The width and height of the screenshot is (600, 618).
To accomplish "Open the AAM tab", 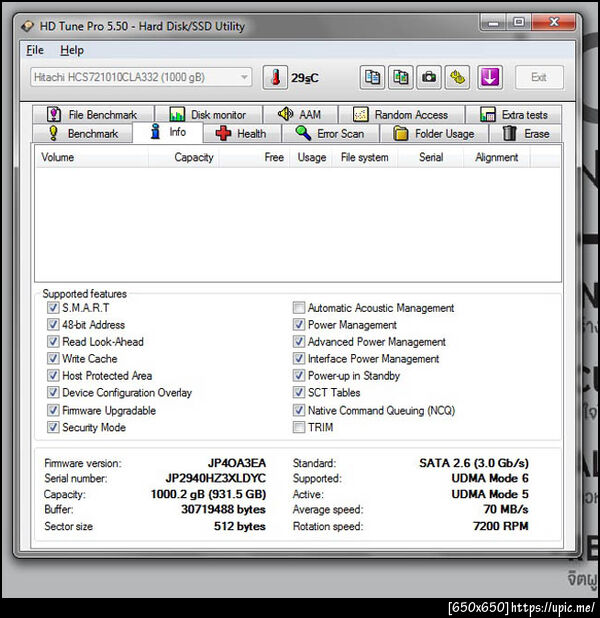I will coord(300,115).
